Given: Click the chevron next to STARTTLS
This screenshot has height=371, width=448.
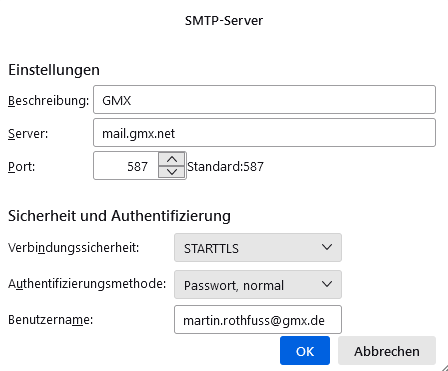Looking at the screenshot, I should point(327,247).
